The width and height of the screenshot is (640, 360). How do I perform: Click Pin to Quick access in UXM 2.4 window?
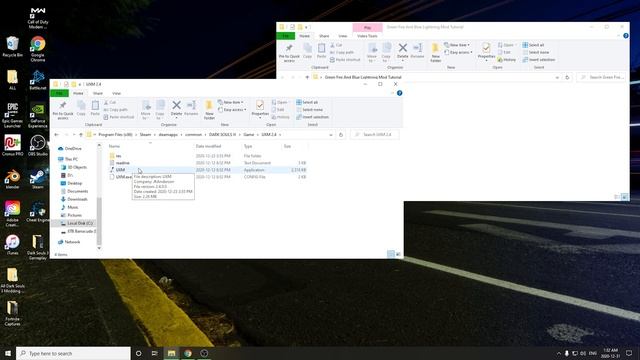(63, 110)
